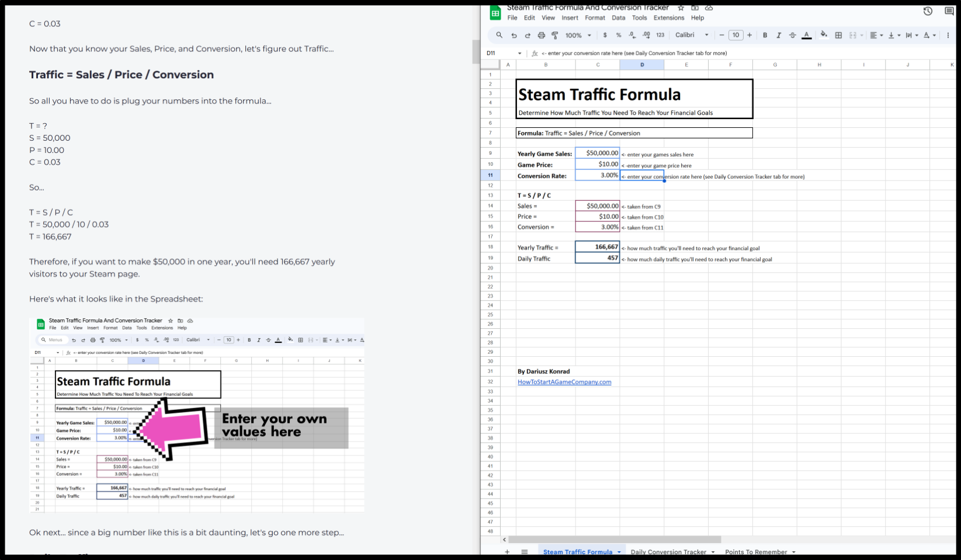The image size is (961, 560).
Task: Print the spreadsheet
Action: pos(542,36)
